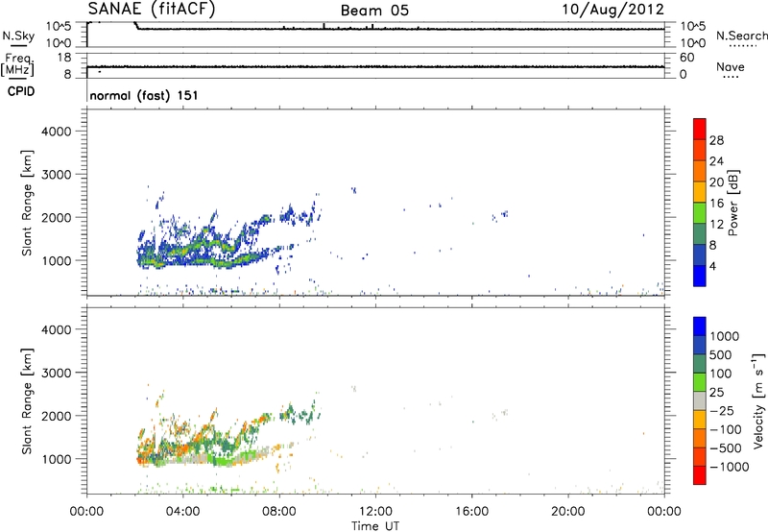Click the bright blue bottom Power colorbar segment
This screenshot has width=768, height=532.
700,276
